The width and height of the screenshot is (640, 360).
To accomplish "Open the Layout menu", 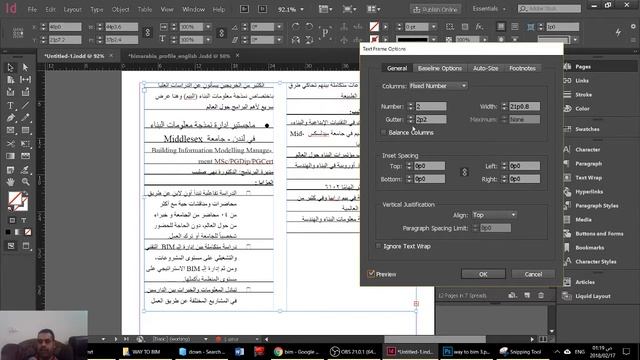I will coord(72,9).
